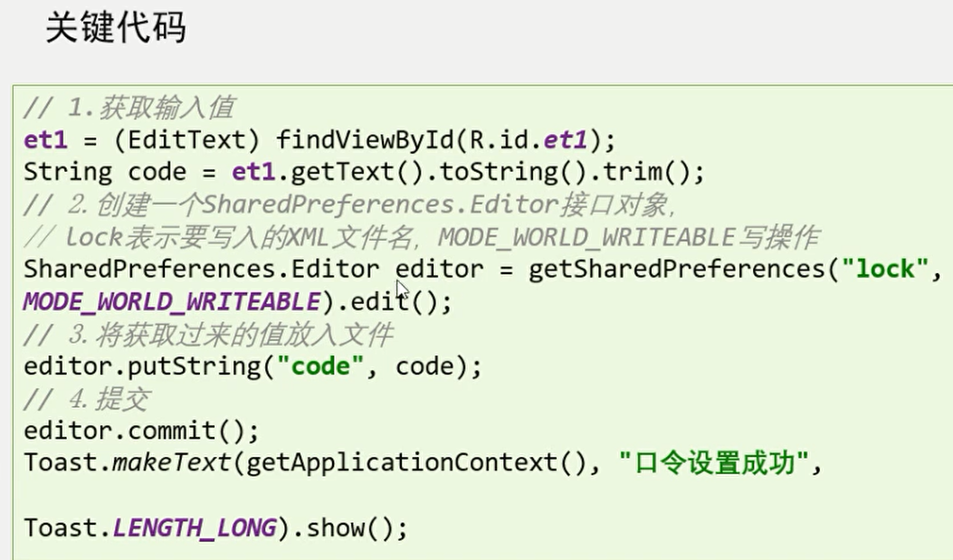
Task: Click the comment line 4.提交
Action: [86, 399]
